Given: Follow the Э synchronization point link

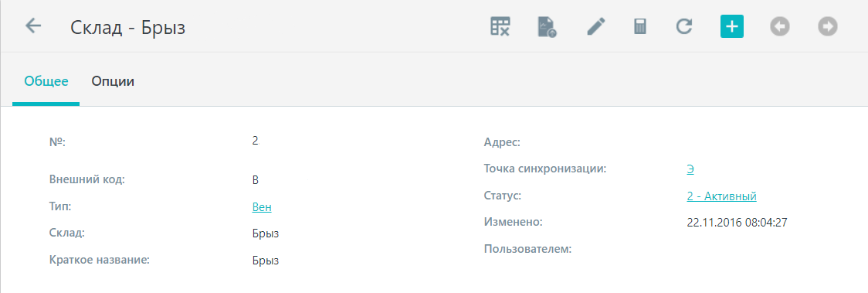Looking at the screenshot, I should pyautogui.click(x=690, y=169).
